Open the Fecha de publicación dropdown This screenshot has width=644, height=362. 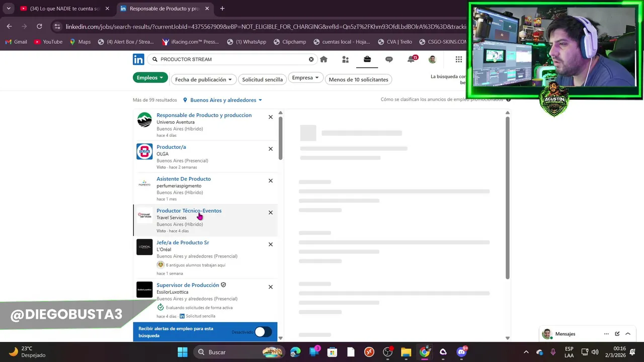(203, 79)
